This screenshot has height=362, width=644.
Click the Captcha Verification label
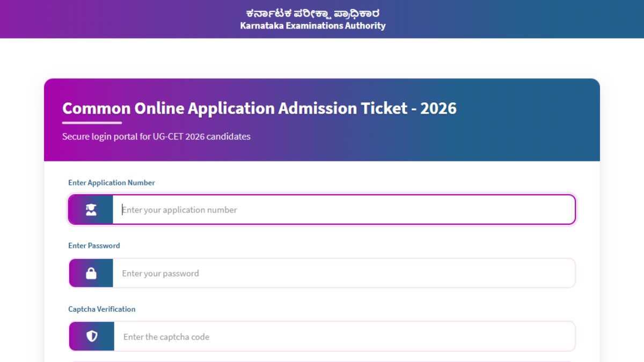[x=101, y=309]
